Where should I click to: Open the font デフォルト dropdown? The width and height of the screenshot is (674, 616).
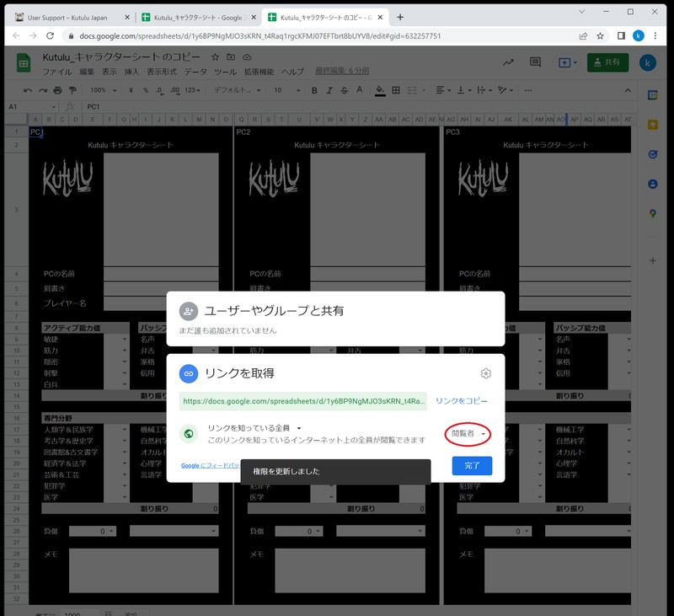click(238, 90)
